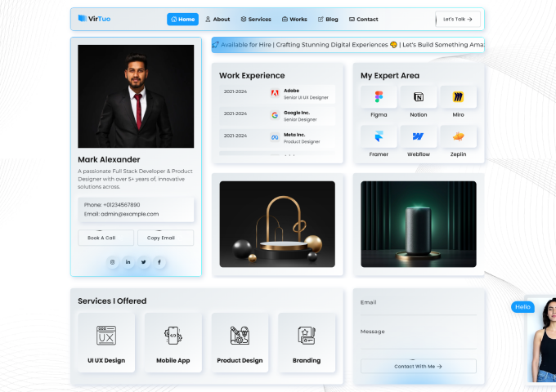Click the Instagram social icon
556x392 pixels.
(x=113, y=262)
